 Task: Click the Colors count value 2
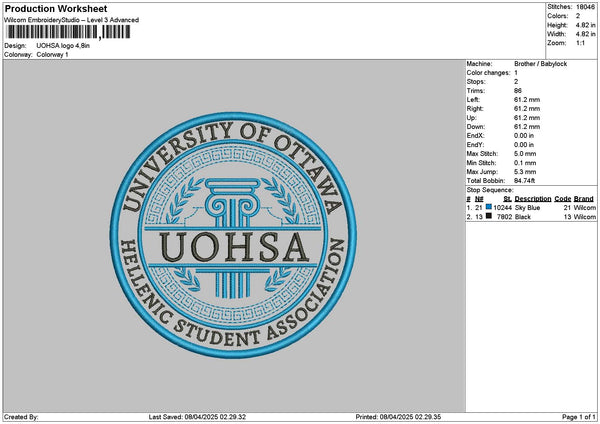pyautogui.click(x=578, y=16)
